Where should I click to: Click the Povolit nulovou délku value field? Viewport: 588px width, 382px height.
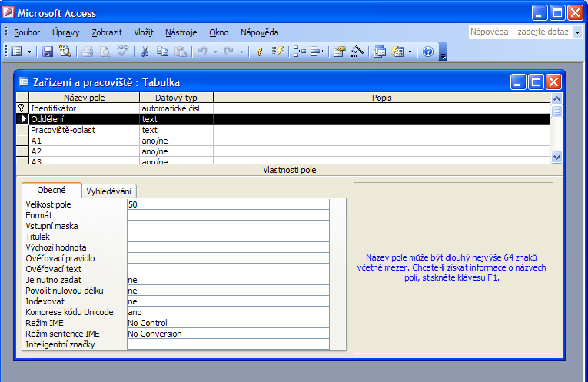[x=228, y=291]
